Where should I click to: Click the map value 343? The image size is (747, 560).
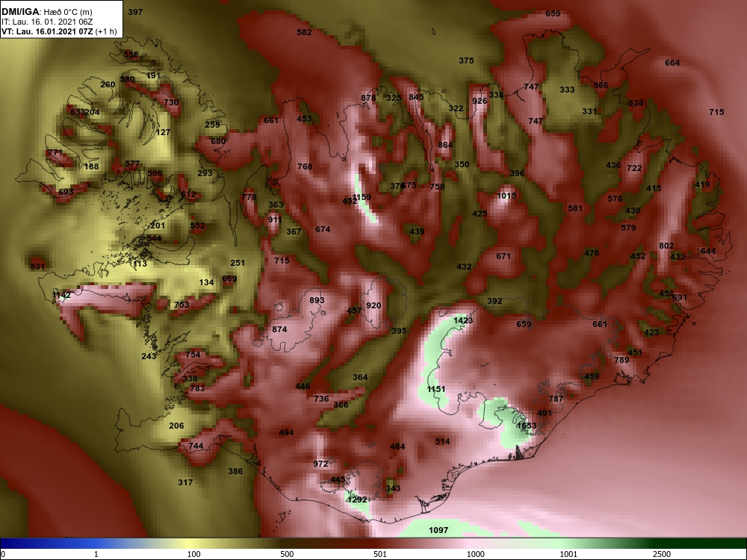pyautogui.click(x=393, y=488)
